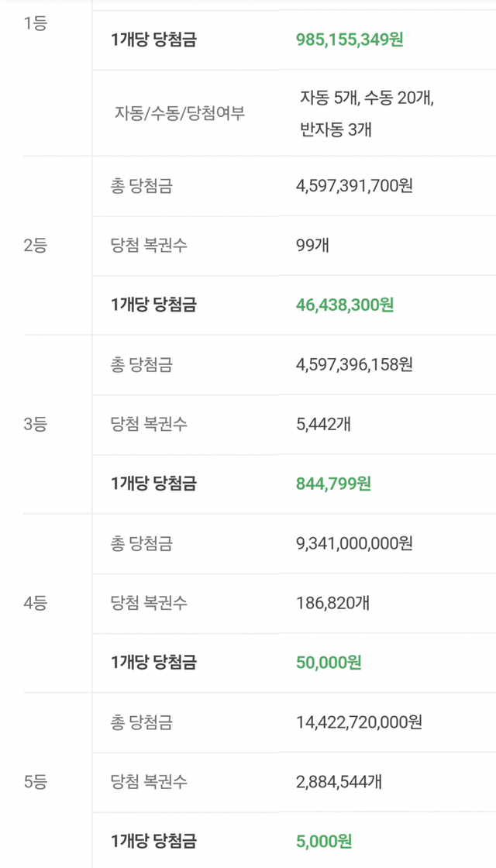Click the 2,884,544개 ticket count
Viewport: 496px width, 868px height.
coord(339,782)
